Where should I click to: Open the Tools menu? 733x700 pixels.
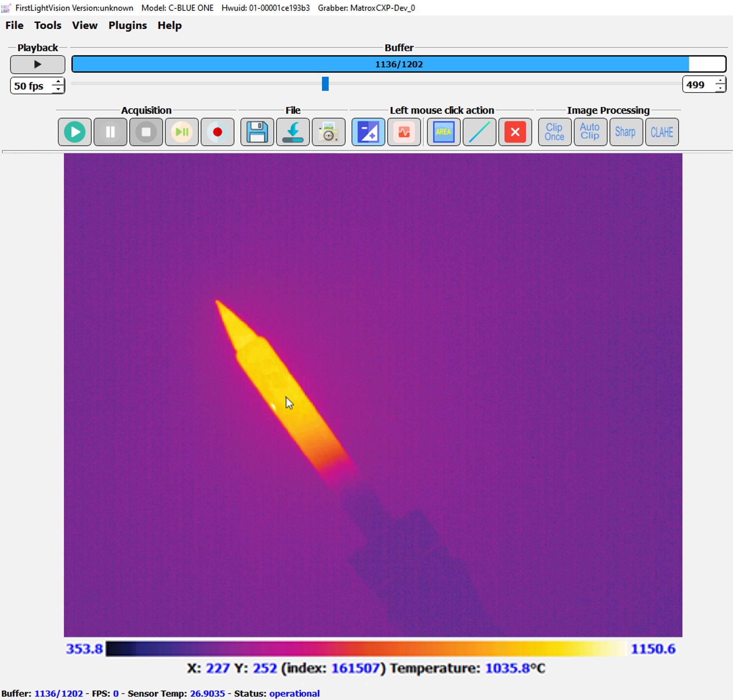pyautogui.click(x=48, y=25)
